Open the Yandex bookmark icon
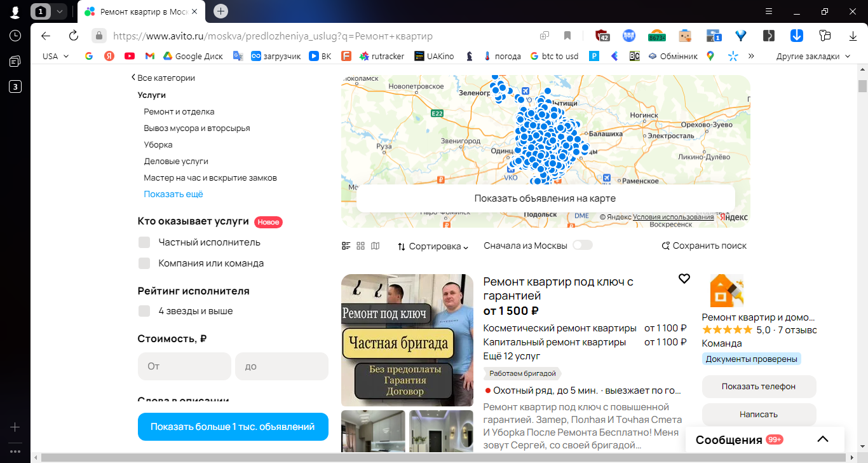 (x=109, y=56)
